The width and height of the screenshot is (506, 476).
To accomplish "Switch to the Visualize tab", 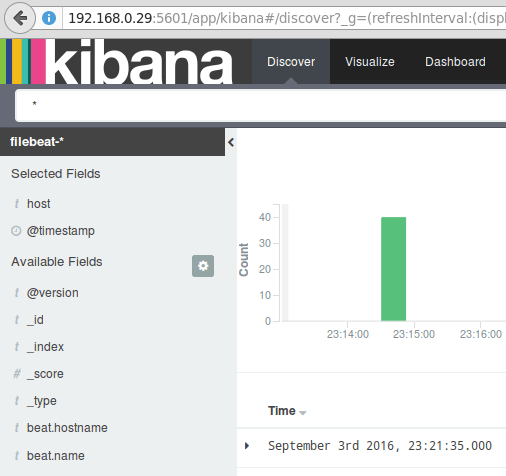I will tap(370, 62).
